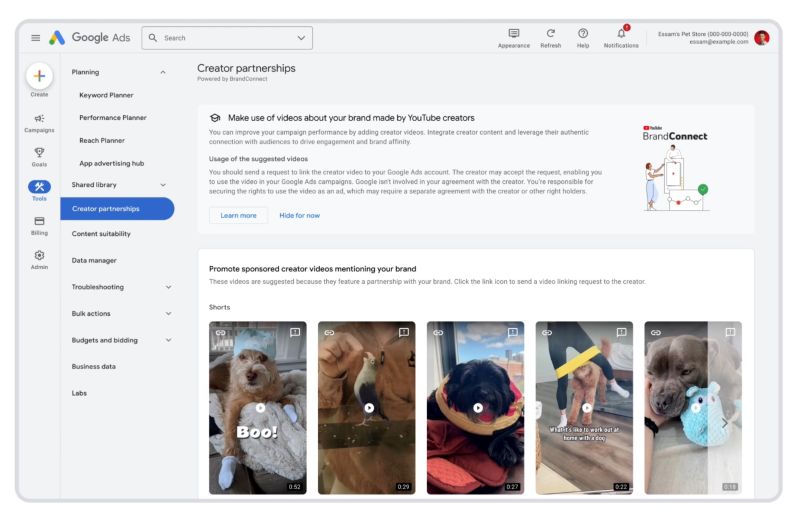Open the search bar dropdown arrow
The image size is (800, 523).
point(301,38)
